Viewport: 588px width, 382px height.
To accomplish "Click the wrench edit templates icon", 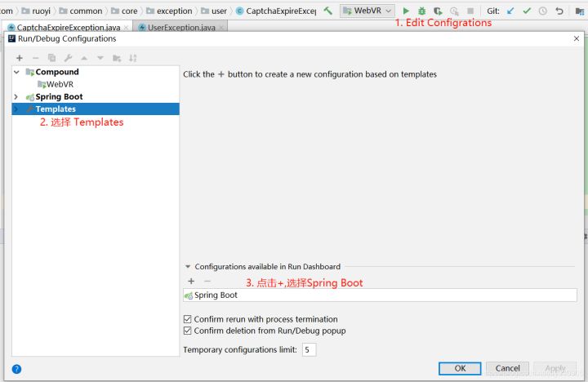I will tap(68, 58).
